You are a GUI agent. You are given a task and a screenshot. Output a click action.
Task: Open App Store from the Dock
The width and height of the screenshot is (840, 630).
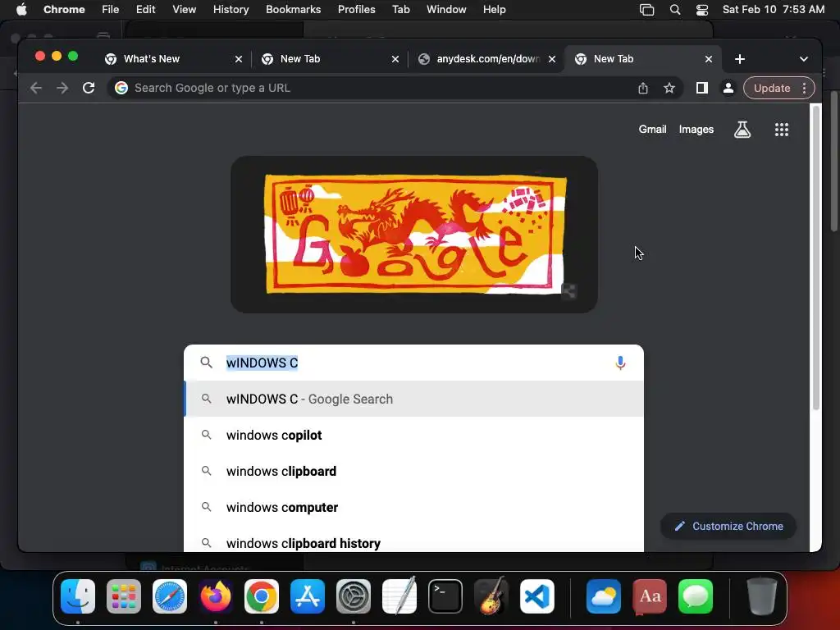click(308, 596)
